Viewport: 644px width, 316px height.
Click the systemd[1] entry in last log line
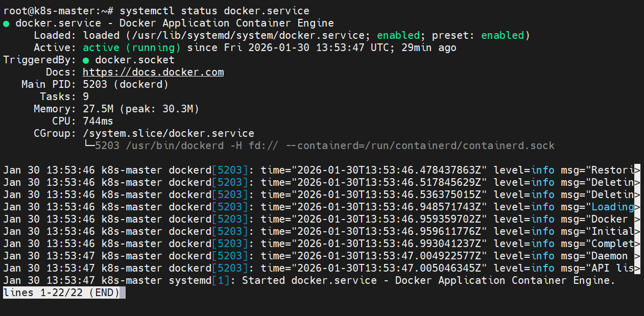click(x=202, y=280)
